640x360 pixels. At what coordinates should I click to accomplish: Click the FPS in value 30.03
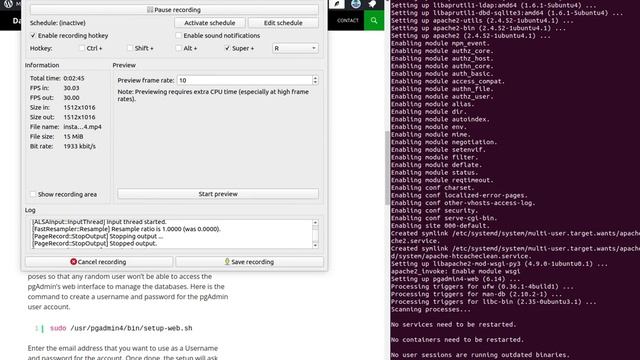point(71,88)
